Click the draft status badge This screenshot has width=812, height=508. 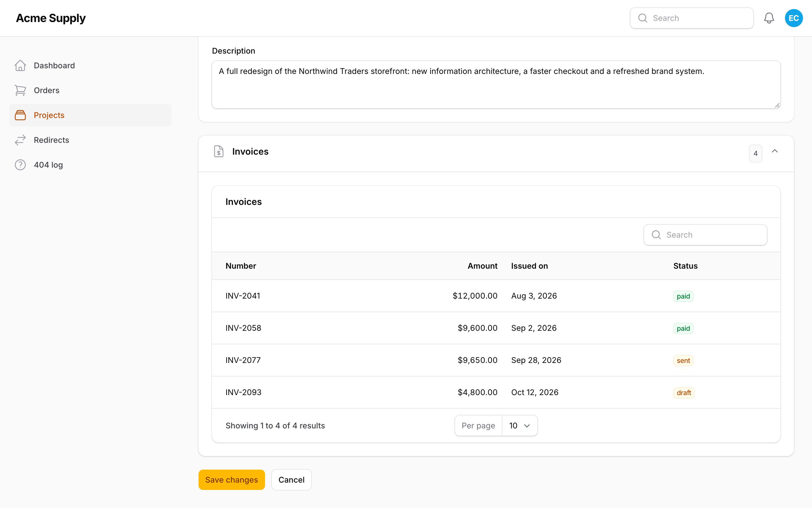[683, 393]
